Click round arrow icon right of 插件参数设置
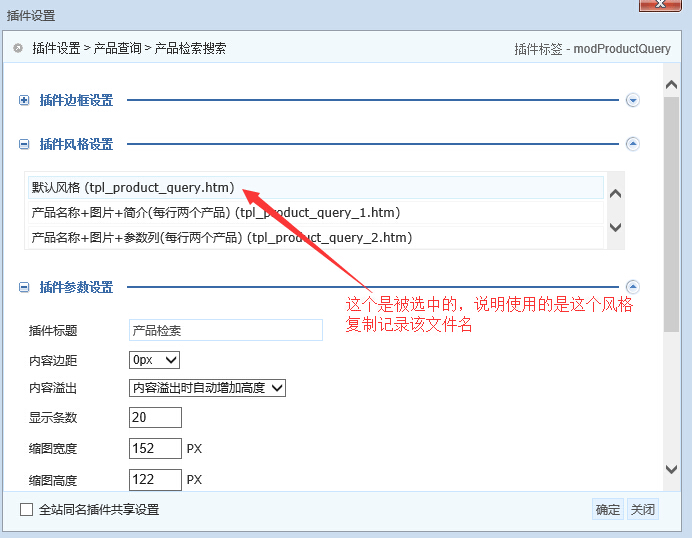692x538 pixels. (x=632, y=287)
